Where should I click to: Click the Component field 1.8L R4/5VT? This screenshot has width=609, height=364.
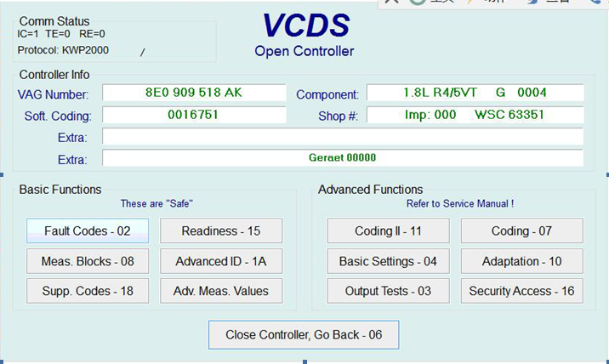[475, 93]
